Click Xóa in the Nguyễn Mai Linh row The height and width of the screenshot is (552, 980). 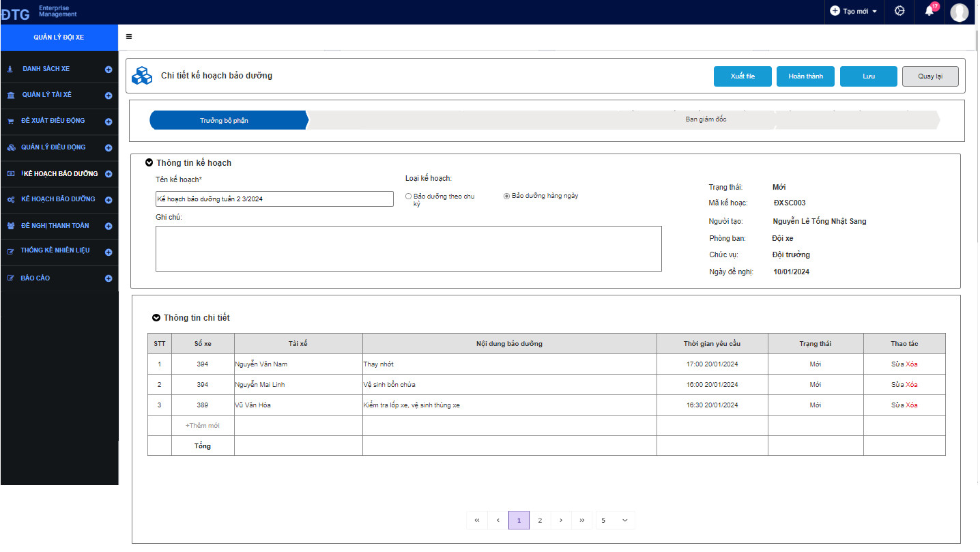click(912, 385)
